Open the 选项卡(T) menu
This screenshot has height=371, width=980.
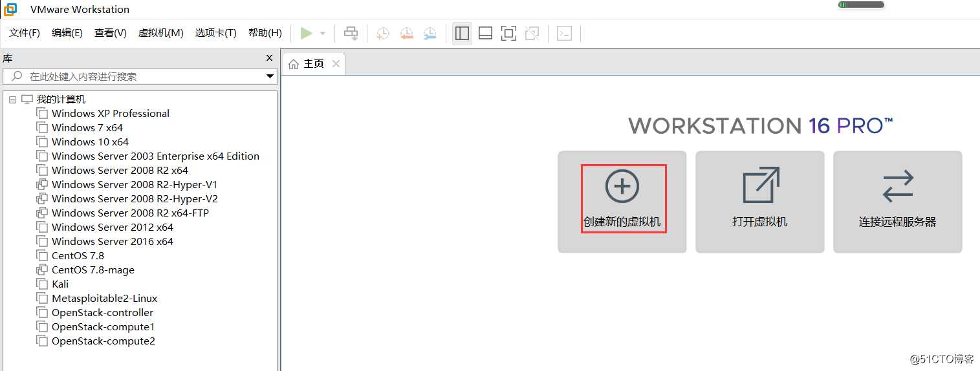(x=216, y=33)
